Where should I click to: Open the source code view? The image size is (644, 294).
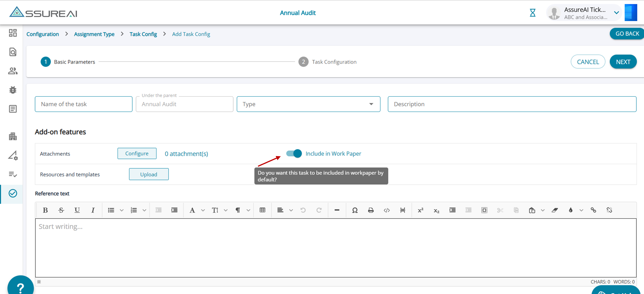coord(387,210)
